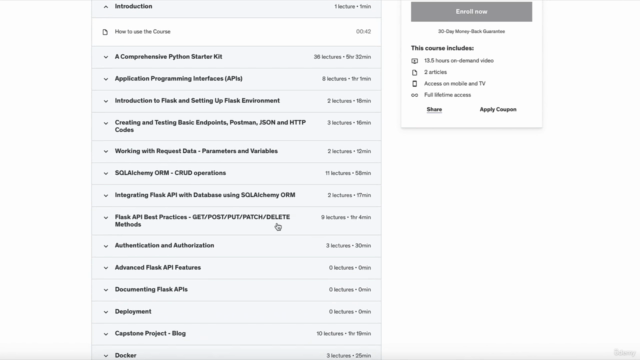Viewport: 640px width, 360px height.
Task: Click A Comprehensive Python Starter Kit title
Action: coord(169,57)
